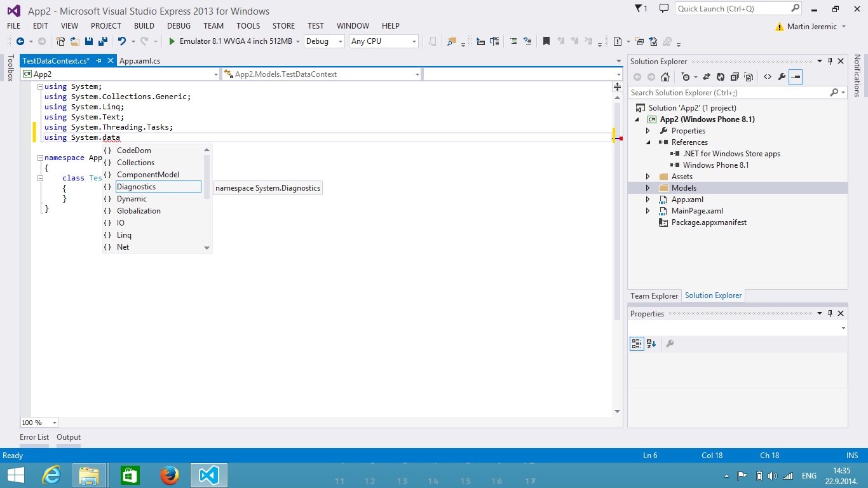The image size is (868, 488).
Task: Click the Navigate Backward arrow in main toolbar
Action: click(20, 41)
